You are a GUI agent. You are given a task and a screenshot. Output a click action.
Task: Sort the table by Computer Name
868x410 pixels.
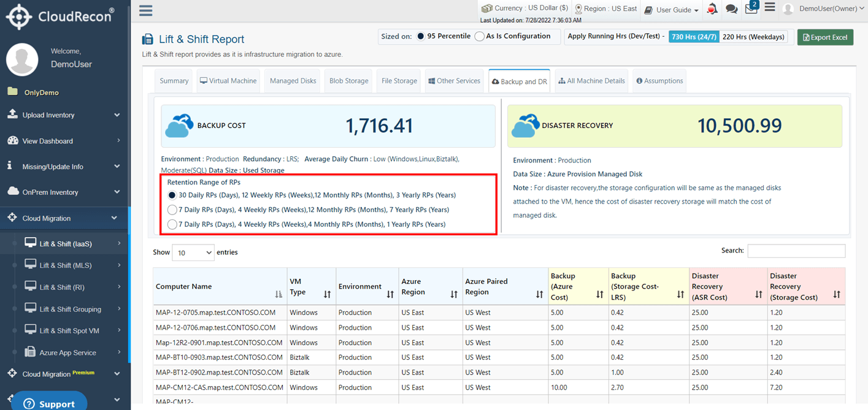pos(279,295)
